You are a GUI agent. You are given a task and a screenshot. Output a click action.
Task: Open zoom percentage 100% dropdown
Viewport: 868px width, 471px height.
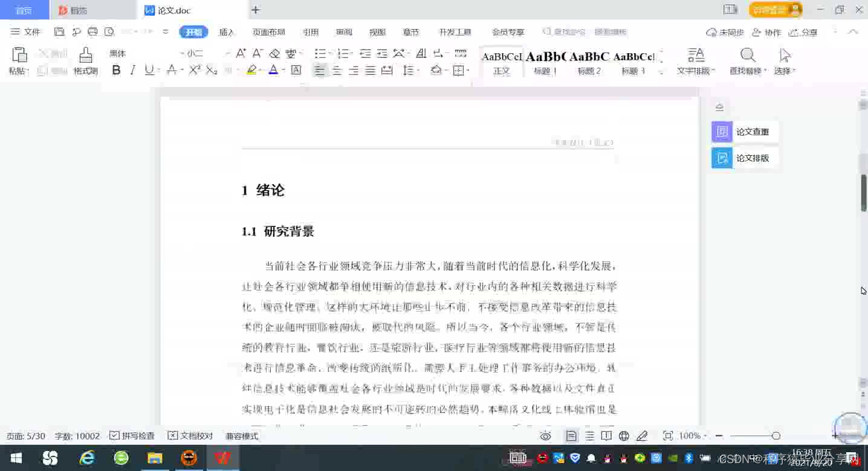click(x=693, y=436)
